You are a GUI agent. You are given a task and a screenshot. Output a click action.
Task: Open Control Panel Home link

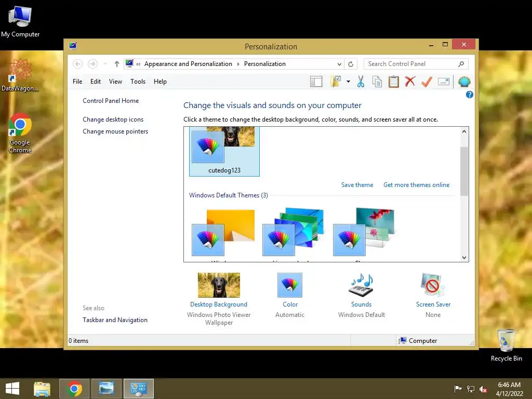pyautogui.click(x=111, y=101)
